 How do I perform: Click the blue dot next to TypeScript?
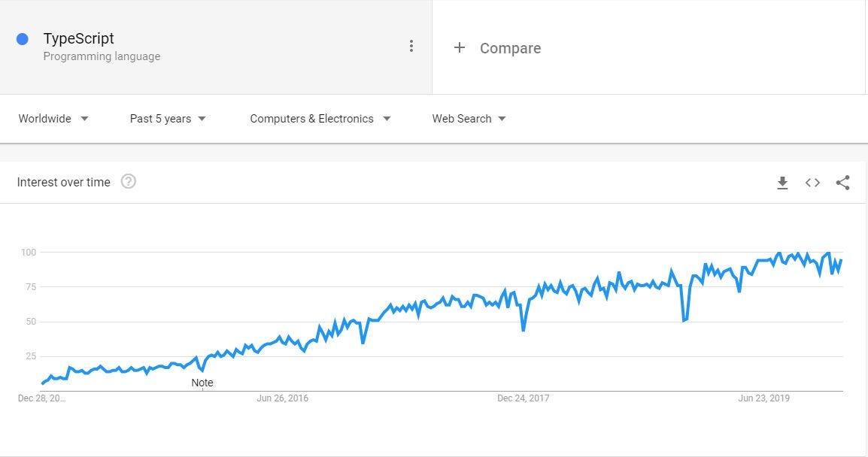pos(22,39)
